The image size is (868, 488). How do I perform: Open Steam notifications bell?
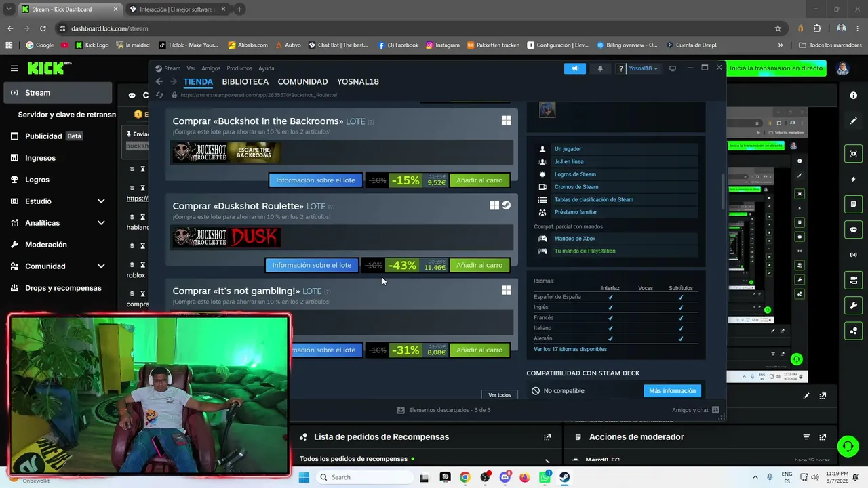click(600, 68)
